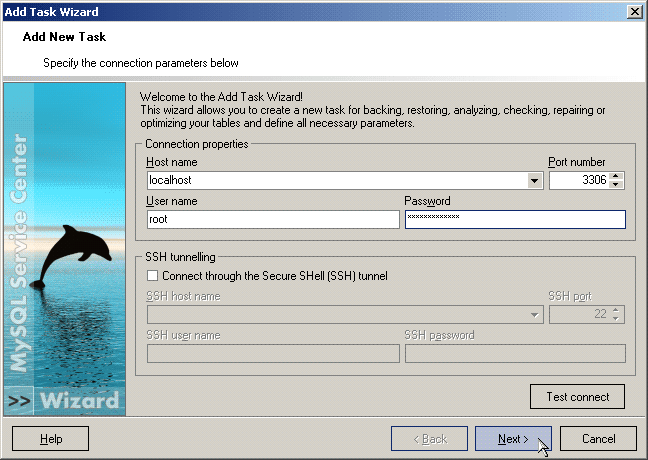Test the connection with Test connect
Screen dimensions: 648x460
[x=577, y=397]
